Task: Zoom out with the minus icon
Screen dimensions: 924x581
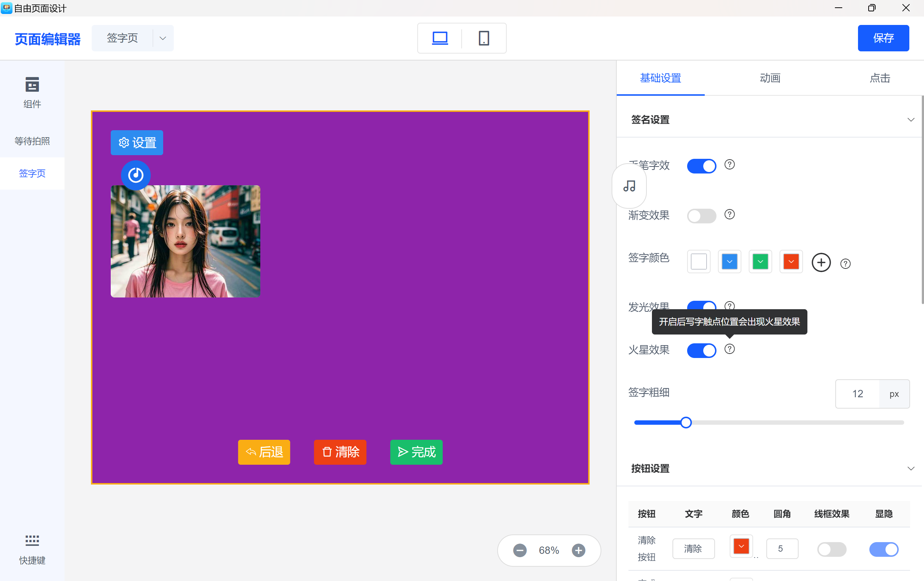Action: 520,550
